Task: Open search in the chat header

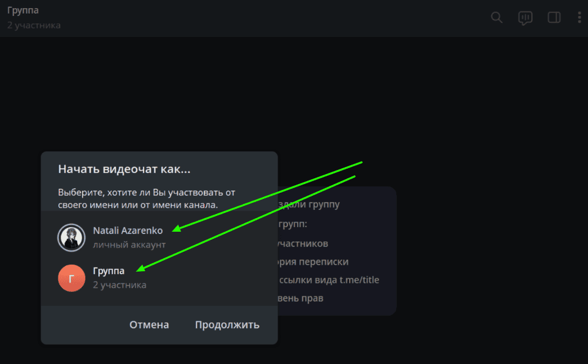Action: [496, 18]
